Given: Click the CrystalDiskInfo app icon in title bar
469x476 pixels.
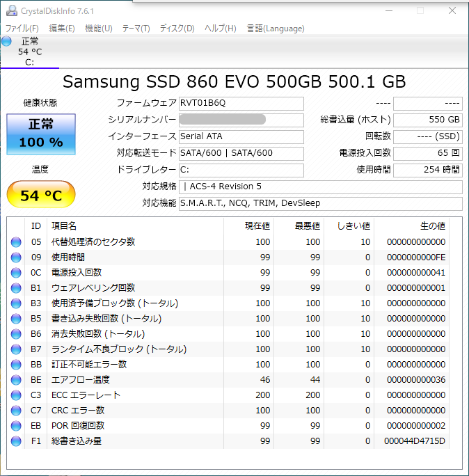Looking at the screenshot, I should [12, 10].
